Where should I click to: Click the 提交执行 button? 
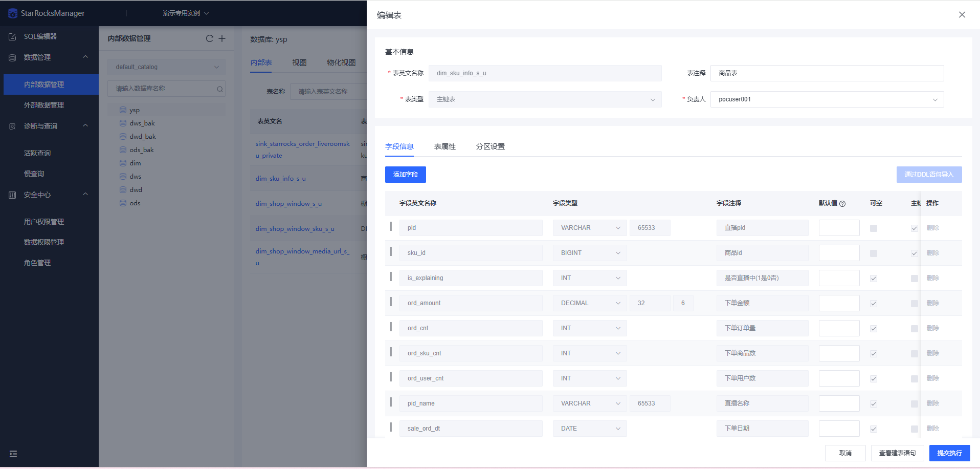tap(949, 453)
